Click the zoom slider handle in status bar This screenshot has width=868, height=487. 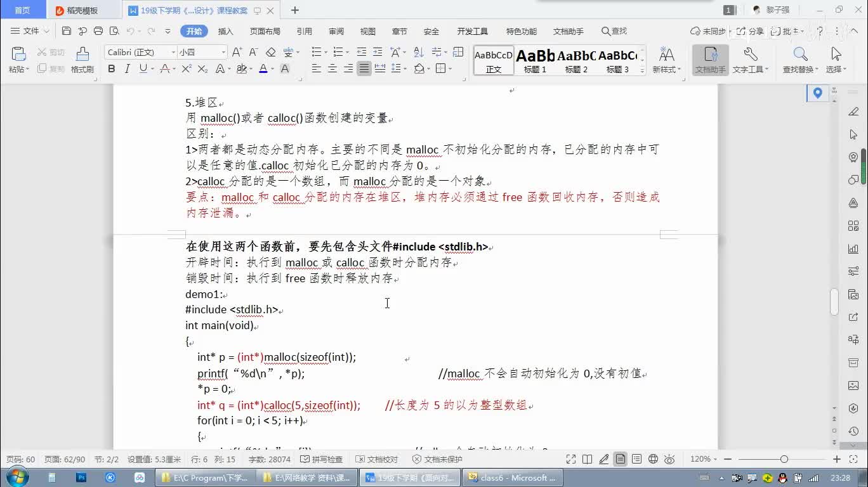point(784,459)
